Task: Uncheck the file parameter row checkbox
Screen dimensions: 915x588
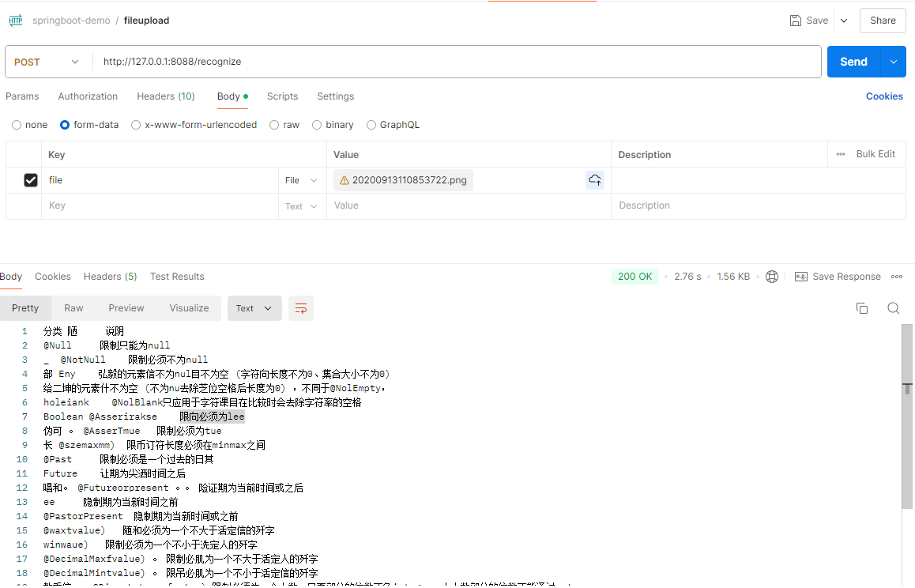Action: 30,180
